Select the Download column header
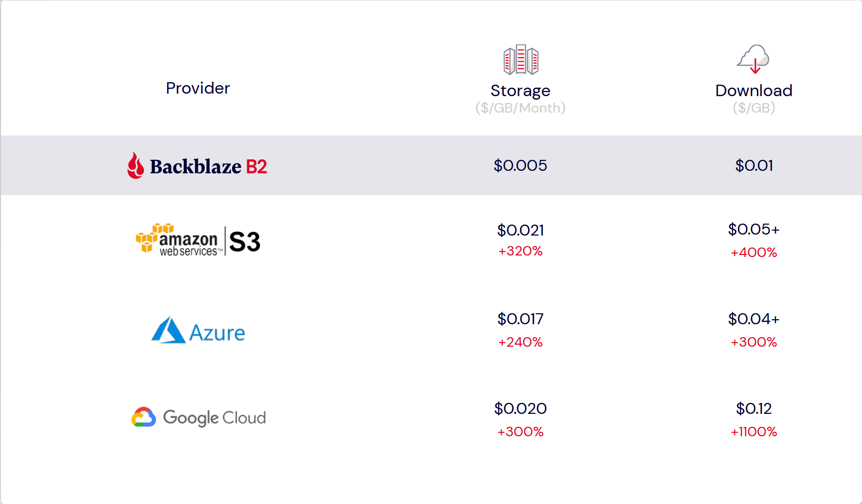The width and height of the screenshot is (862, 504). click(x=754, y=91)
